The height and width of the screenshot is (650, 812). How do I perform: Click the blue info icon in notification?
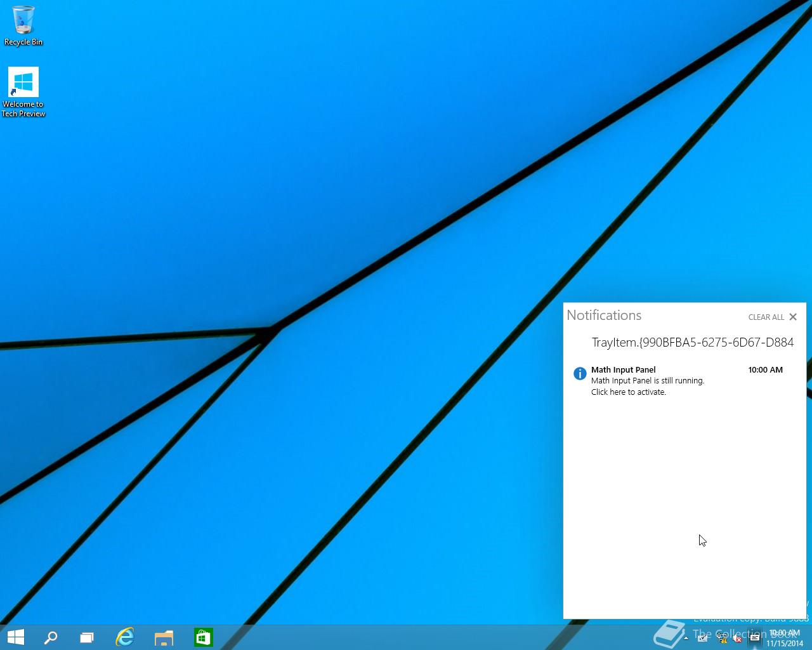click(x=580, y=373)
